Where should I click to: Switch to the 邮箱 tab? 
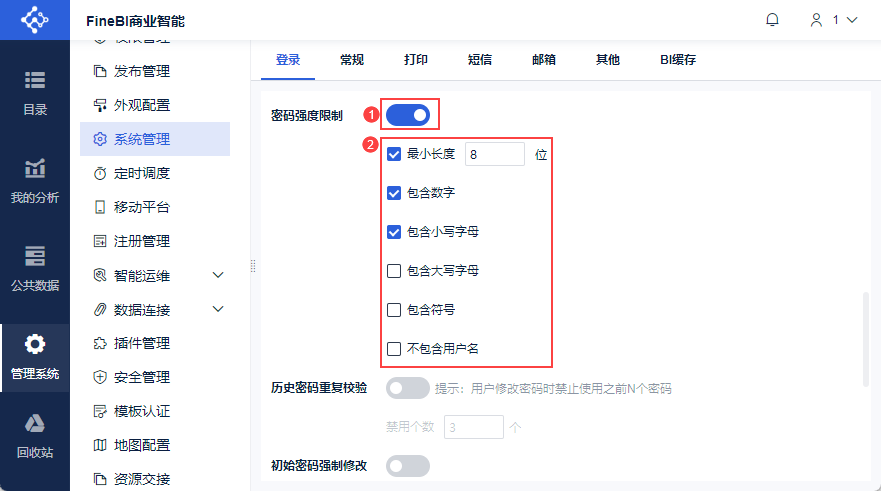pyautogui.click(x=544, y=60)
